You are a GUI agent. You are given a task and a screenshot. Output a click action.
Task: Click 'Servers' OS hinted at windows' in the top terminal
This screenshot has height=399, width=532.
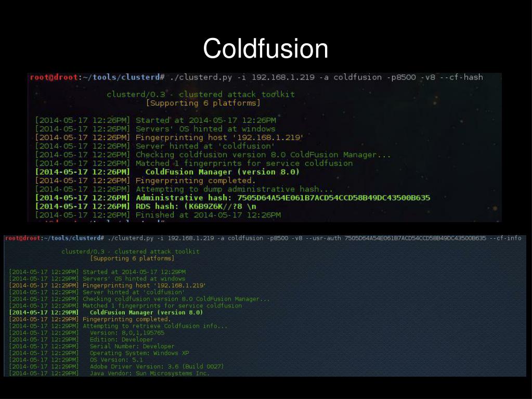pos(205,129)
